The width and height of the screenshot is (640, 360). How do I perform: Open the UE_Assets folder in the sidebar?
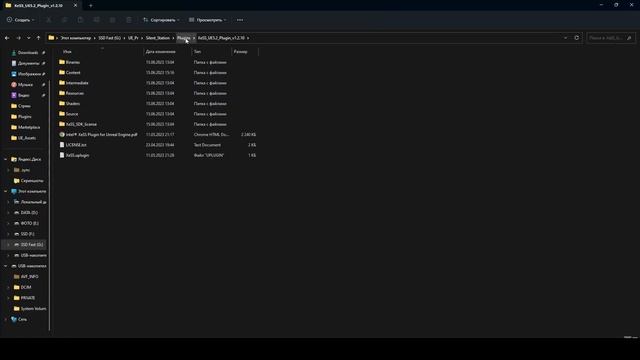(x=27, y=138)
